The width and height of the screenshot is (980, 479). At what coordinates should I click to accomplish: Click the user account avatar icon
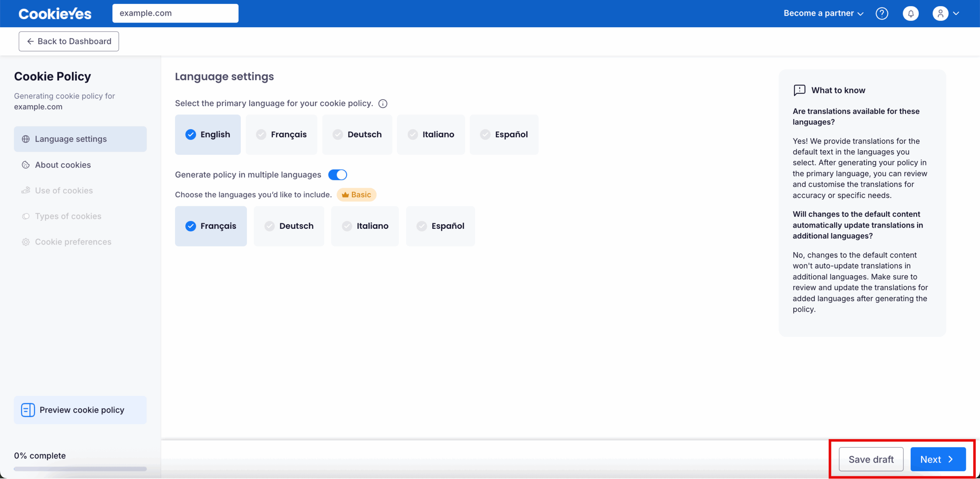(940, 13)
